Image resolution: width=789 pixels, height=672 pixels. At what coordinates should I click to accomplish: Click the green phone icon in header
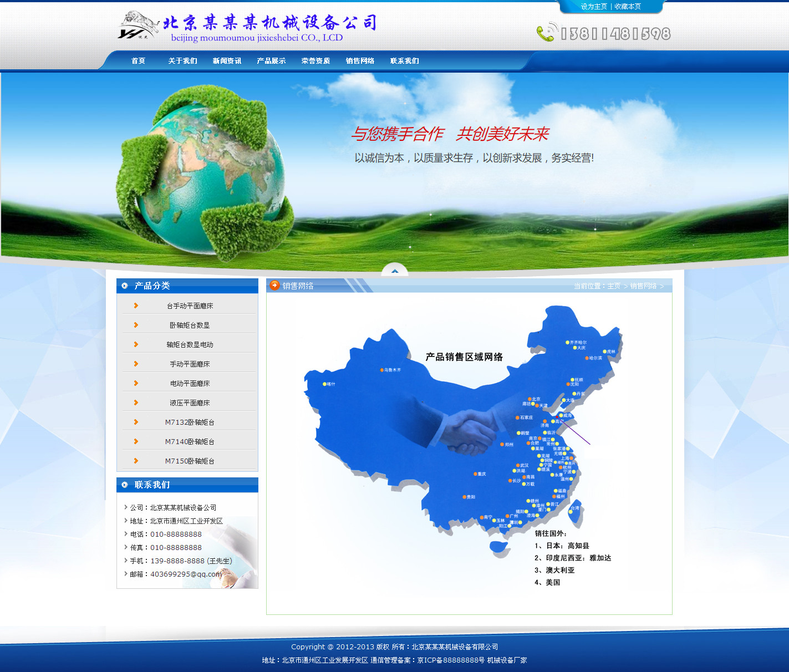(x=546, y=33)
